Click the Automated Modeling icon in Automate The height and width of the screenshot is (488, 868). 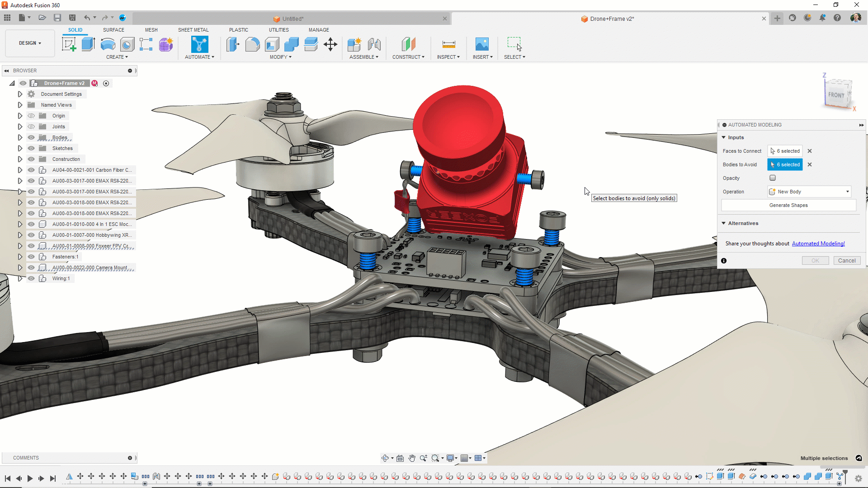199,44
